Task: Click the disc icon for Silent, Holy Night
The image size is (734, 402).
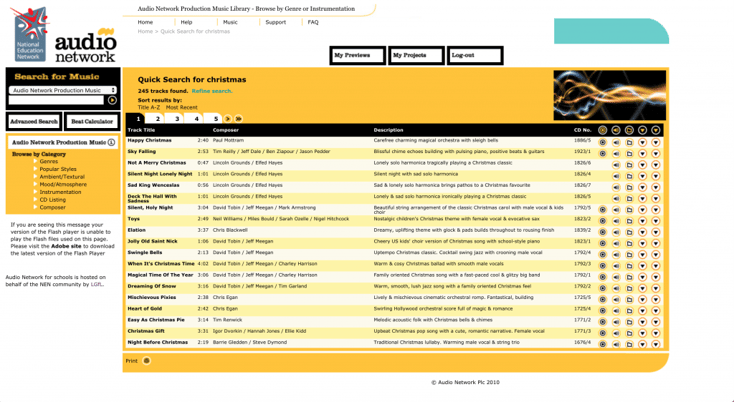Action: click(602, 210)
